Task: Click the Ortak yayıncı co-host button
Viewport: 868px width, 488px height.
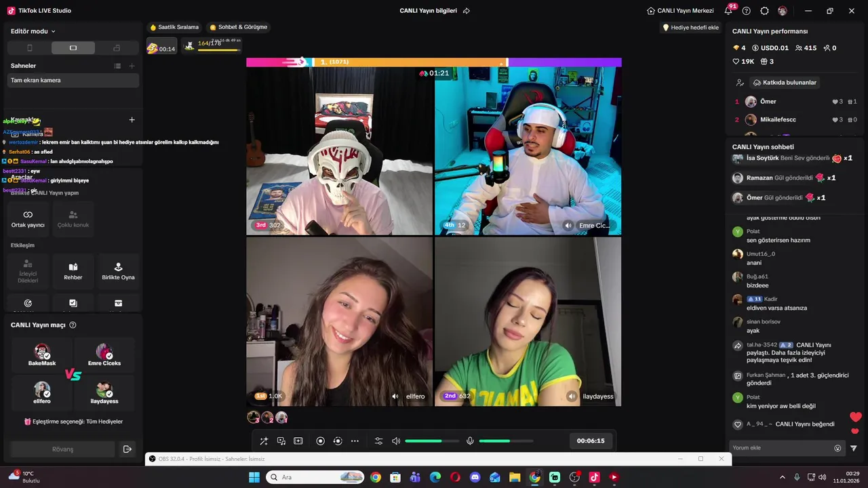Action: click(28, 219)
